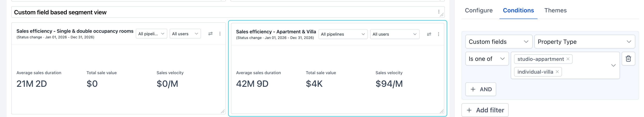Remove the studio-appartment tag
Screen dimensions: 644x117
point(568,59)
